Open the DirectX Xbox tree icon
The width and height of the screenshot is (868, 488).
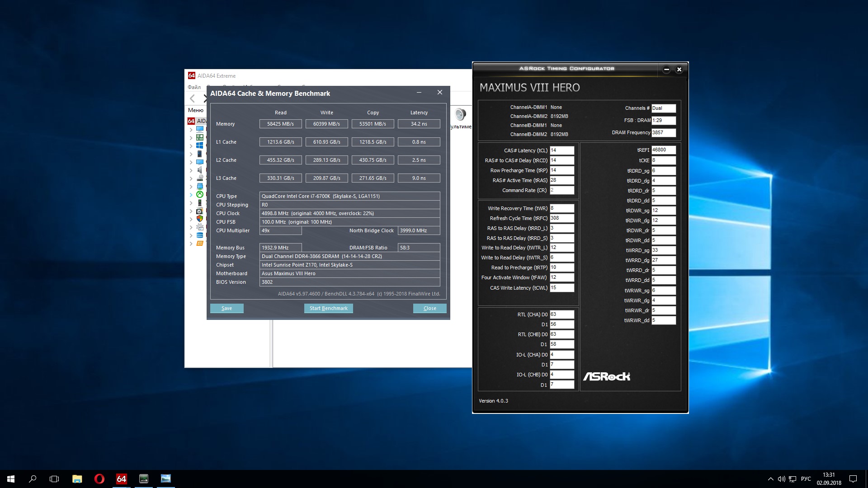(199, 194)
